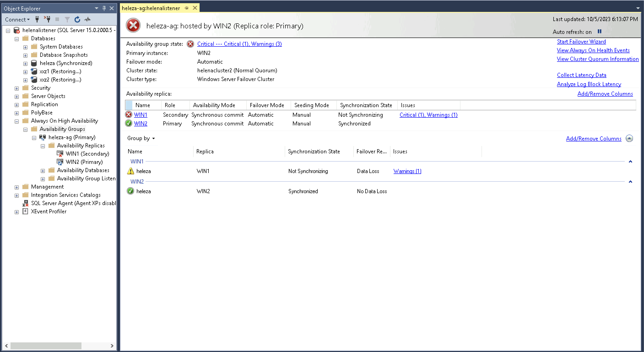Click the Connect Object Explorer plug icon
This screenshot has height=352, width=644.
37,19
